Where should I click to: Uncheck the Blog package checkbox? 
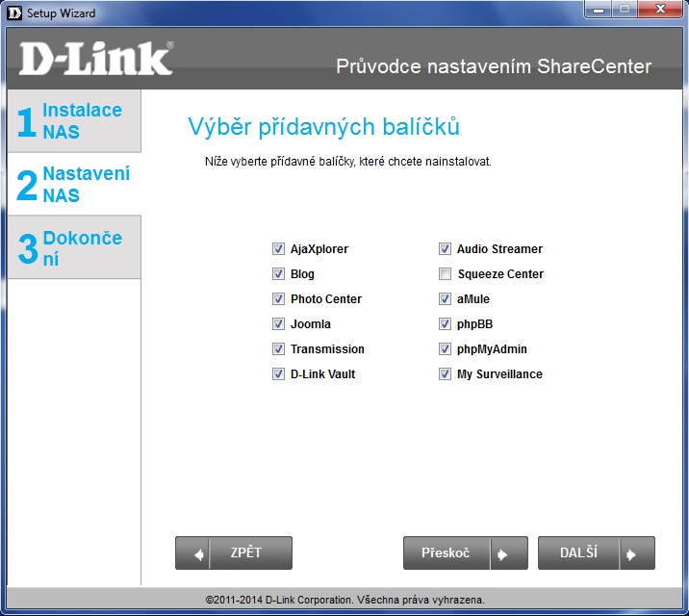click(278, 274)
